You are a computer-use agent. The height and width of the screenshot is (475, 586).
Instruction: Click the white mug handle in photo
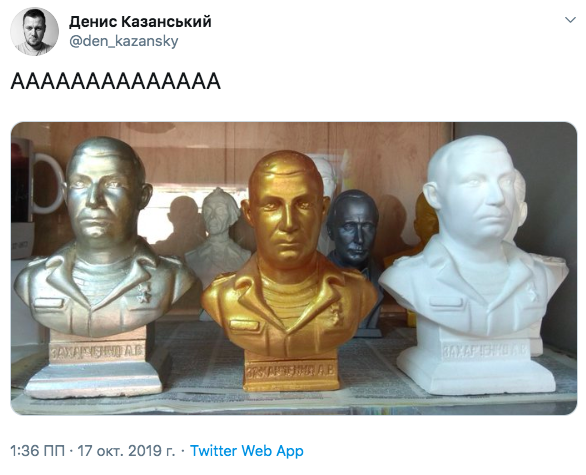52,183
